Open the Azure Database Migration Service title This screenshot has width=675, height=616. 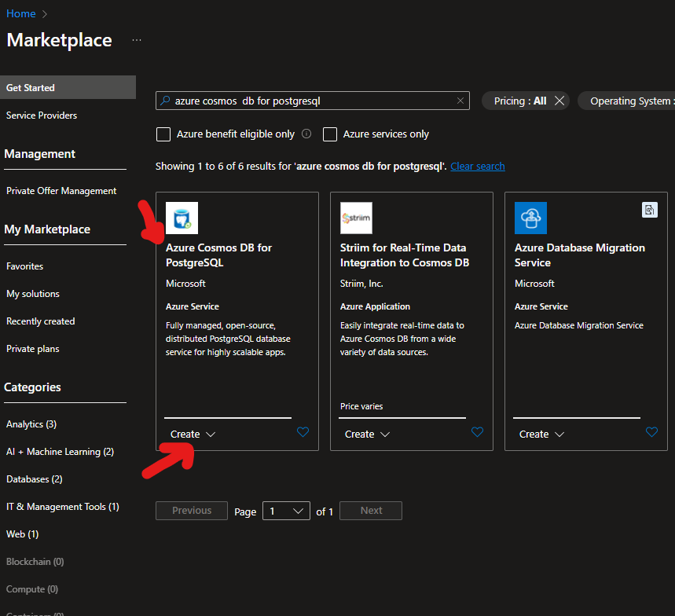click(579, 255)
